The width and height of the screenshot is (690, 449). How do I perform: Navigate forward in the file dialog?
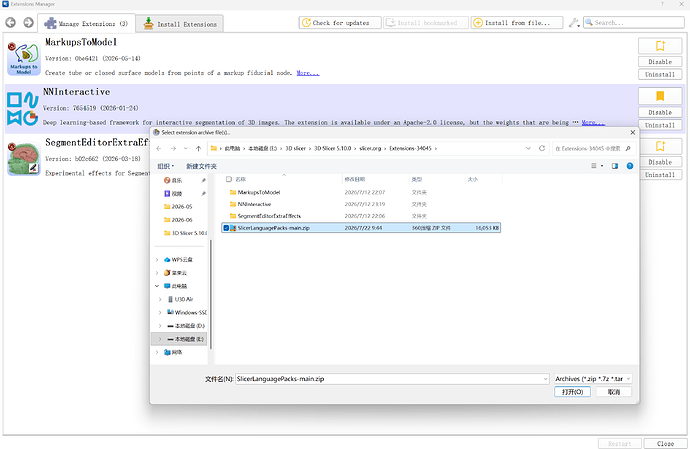173,149
